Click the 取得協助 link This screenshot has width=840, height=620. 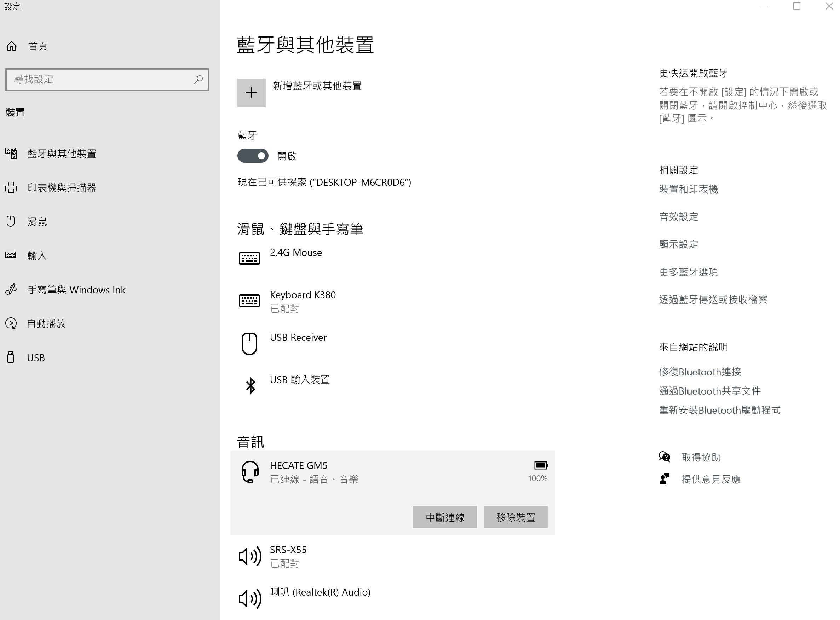point(701,457)
